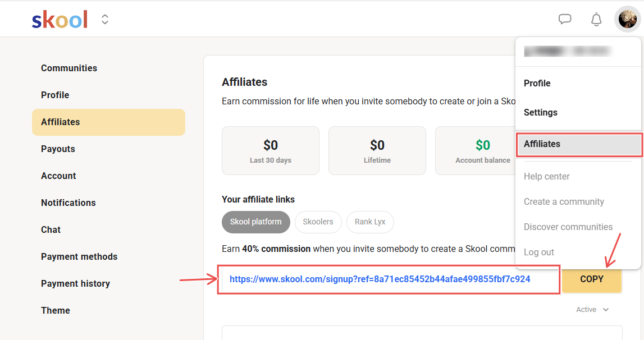The height and width of the screenshot is (340, 644).
Task: Click the Last 30 days card
Action: (271, 151)
